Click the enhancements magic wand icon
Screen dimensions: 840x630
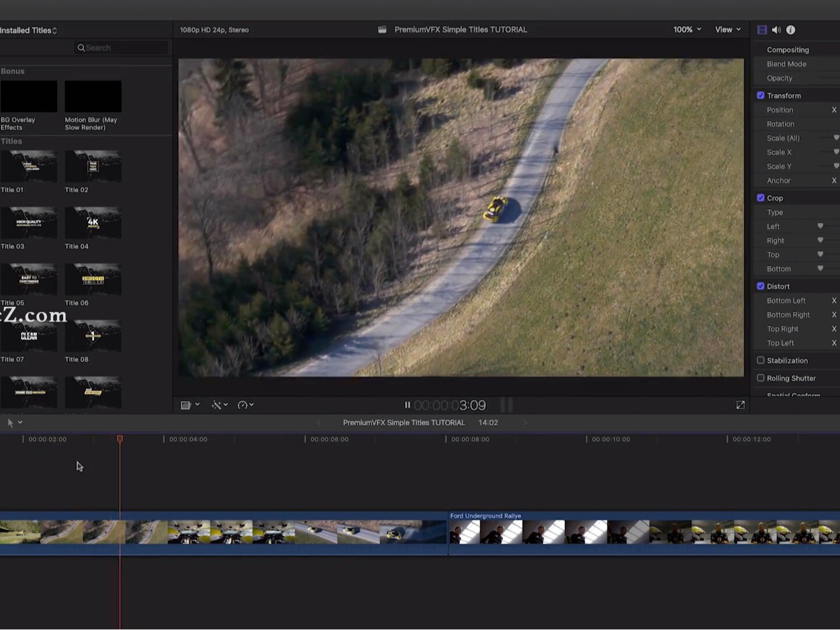217,404
